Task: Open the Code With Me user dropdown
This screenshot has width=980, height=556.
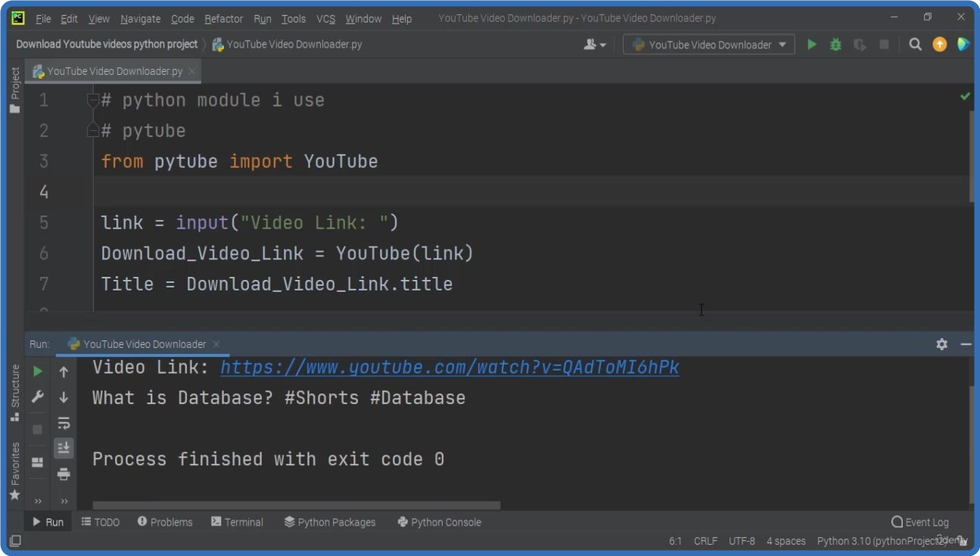Action: (x=595, y=45)
